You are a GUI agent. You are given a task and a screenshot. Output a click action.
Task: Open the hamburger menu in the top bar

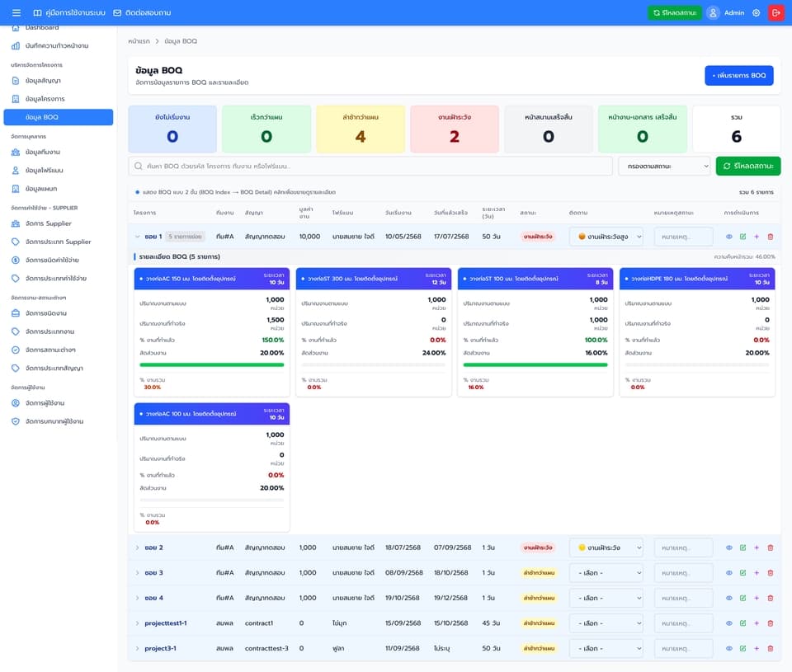16,12
